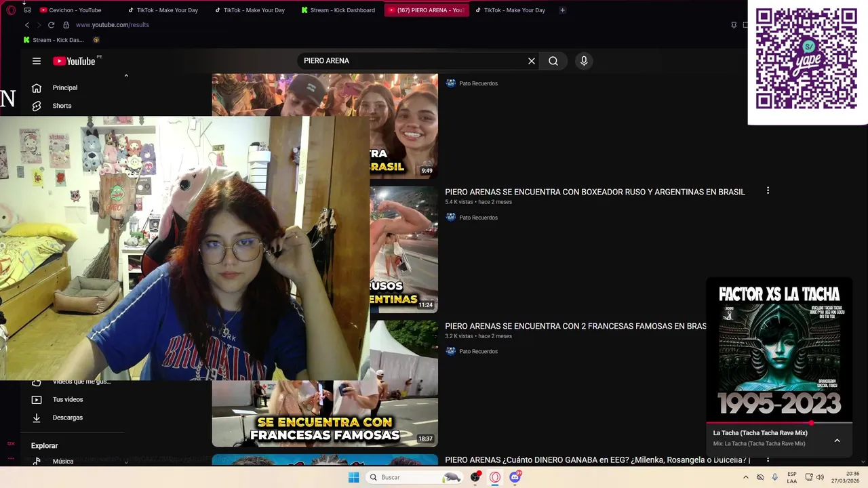Screen dimensions: 868x488
Task: Open options menu for DINERO GANABA video
Action: (768, 460)
